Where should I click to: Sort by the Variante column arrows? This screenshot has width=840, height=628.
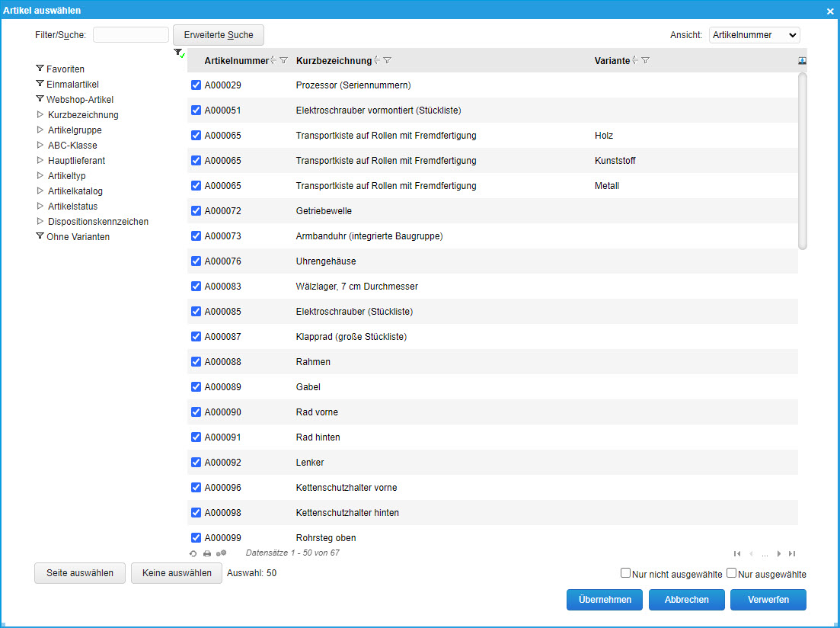point(635,61)
